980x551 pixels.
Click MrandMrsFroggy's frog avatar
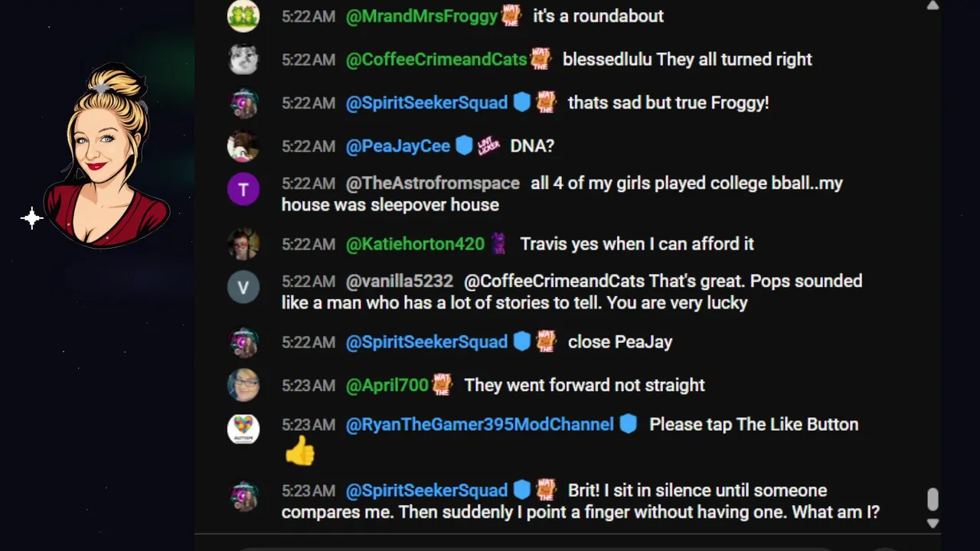[243, 16]
